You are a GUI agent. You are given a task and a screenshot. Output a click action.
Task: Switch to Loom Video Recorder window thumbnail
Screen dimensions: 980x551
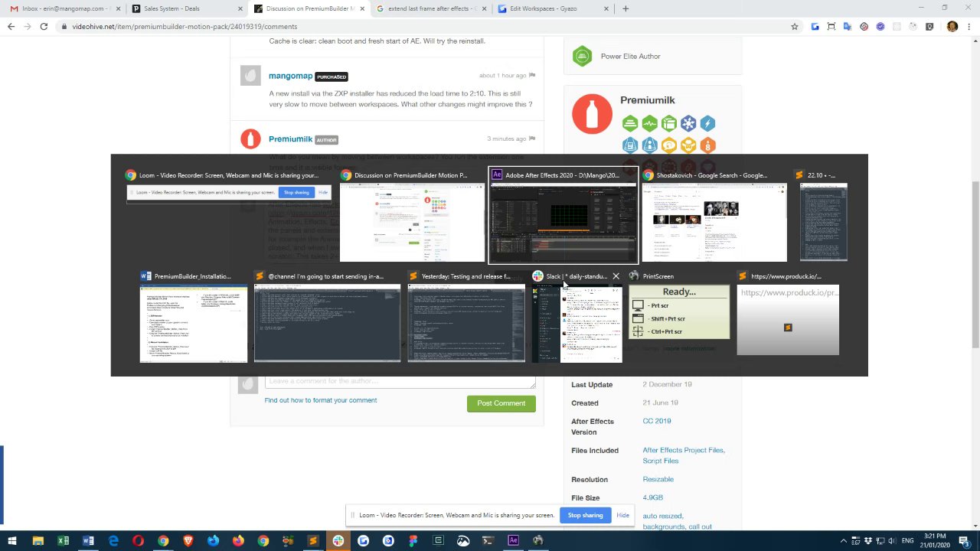[x=228, y=185]
